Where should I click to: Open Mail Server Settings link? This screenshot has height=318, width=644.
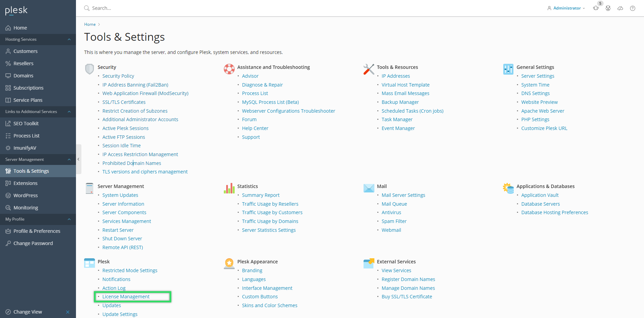point(403,195)
